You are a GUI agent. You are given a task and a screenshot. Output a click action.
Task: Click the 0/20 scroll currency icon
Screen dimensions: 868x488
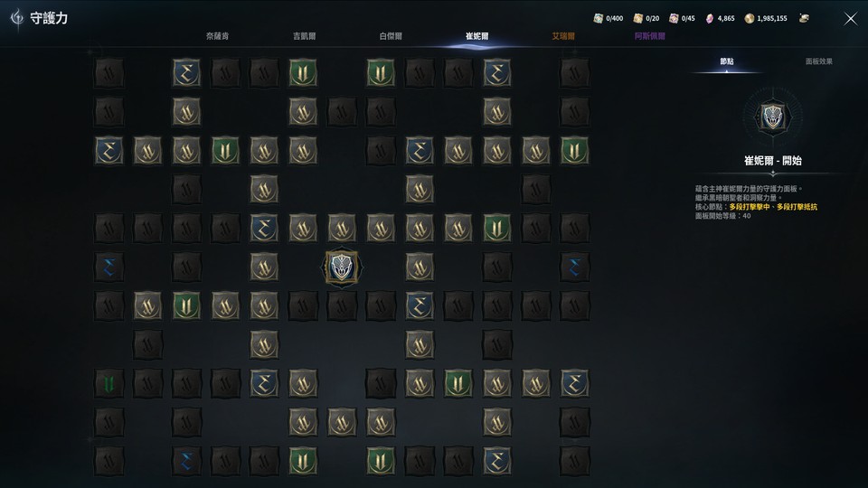point(637,18)
